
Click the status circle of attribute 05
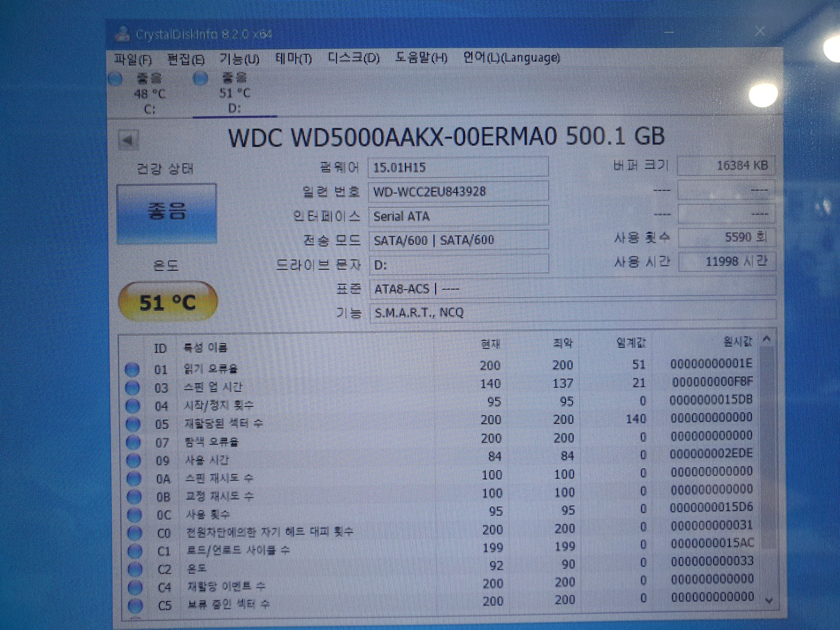[x=133, y=424]
